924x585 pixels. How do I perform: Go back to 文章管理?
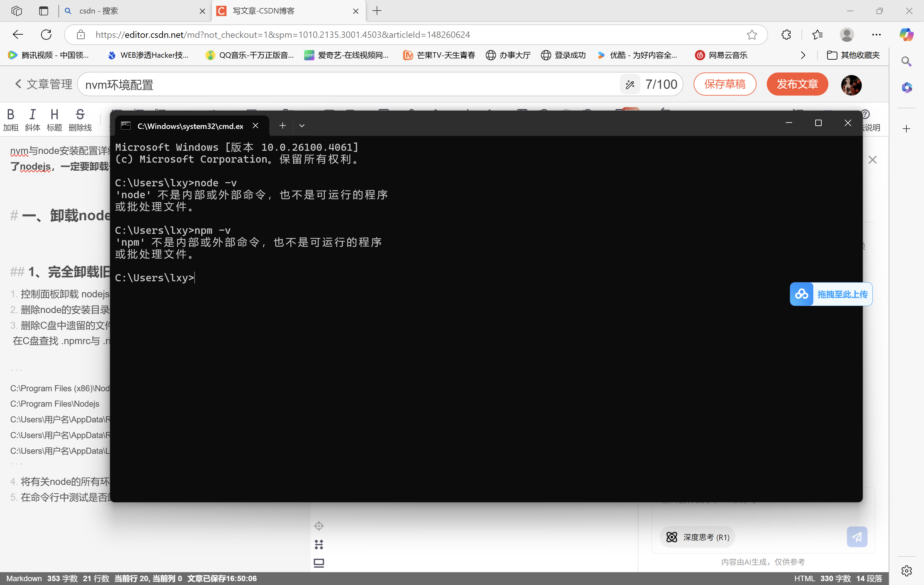pos(43,84)
